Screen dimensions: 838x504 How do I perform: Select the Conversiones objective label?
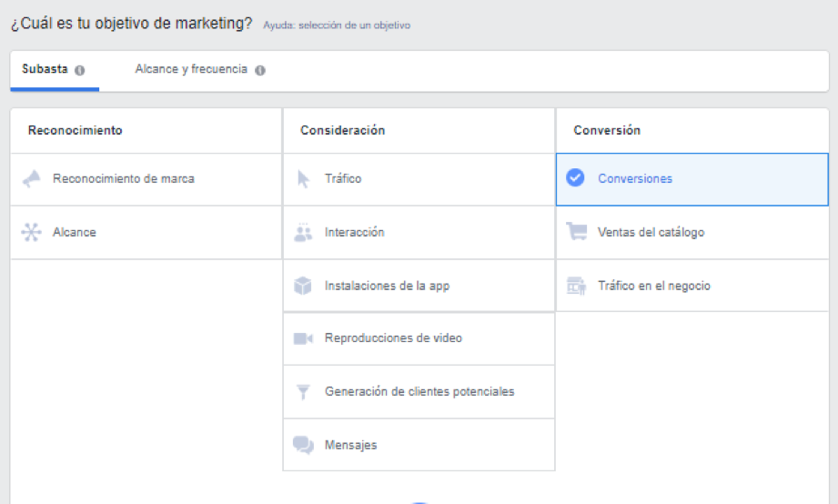click(x=635, y=178)
